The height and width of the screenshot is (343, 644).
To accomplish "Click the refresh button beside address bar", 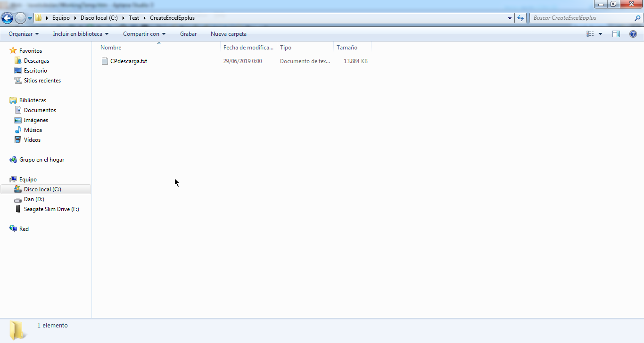I will click(520, 18).
